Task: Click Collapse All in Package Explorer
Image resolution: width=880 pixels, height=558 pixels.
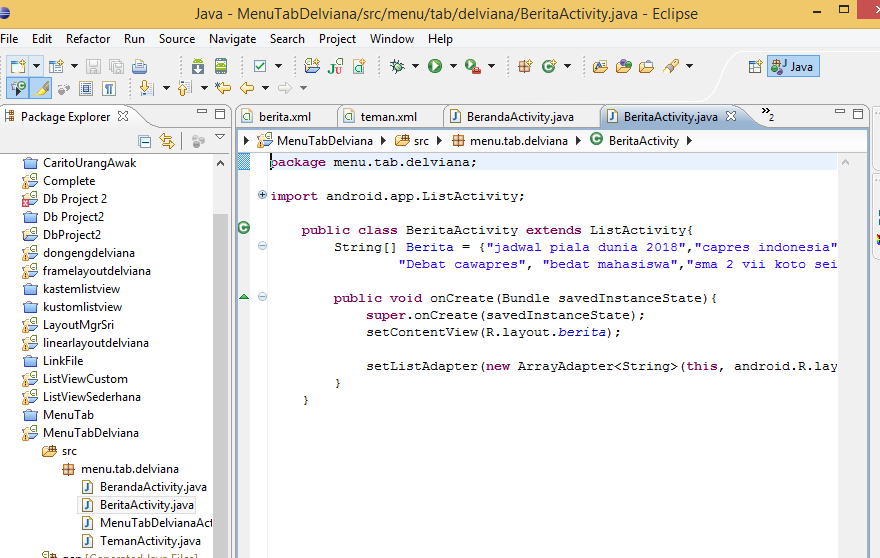Action: tap(144, 141)
